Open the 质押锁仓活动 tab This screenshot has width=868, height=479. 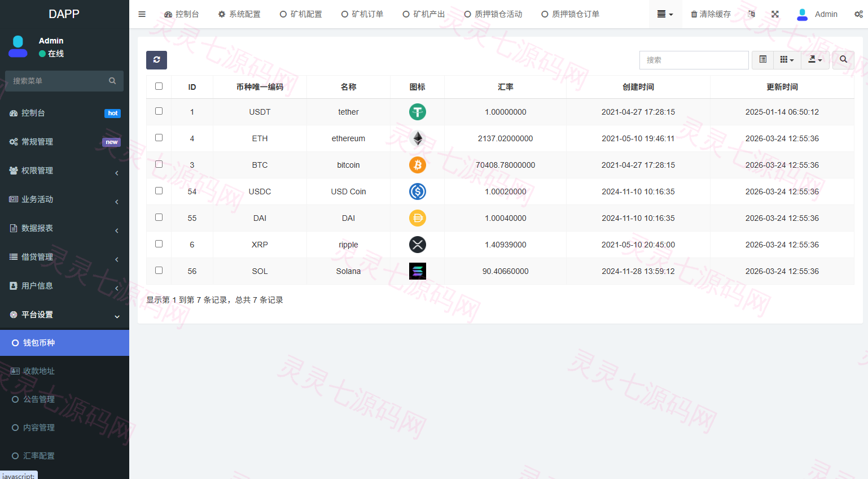(x=493, y=14)
